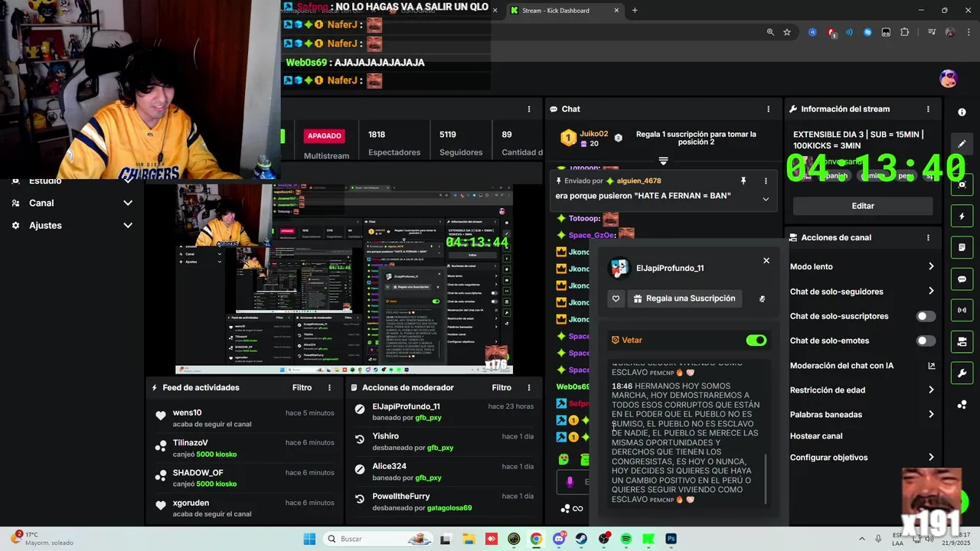The height and width of the screenshot is (551, 980).
Task: Open the wrench tools icon in the right sidebar
Action: (962, 373)
